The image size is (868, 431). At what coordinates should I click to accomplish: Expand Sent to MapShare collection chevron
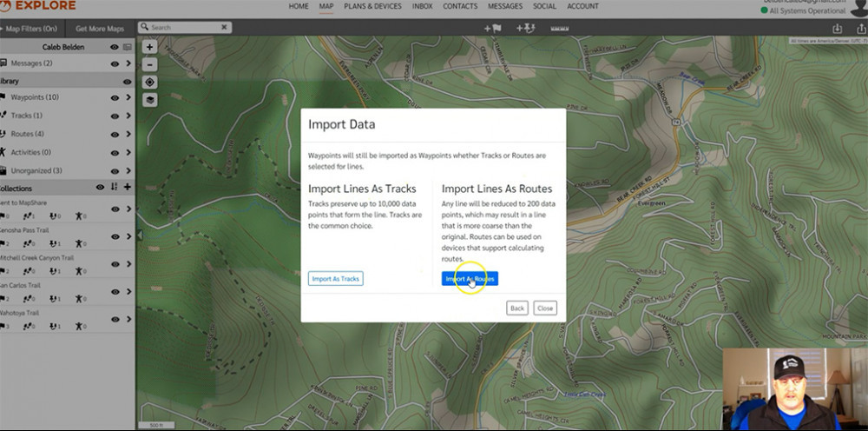click(128, 209)
